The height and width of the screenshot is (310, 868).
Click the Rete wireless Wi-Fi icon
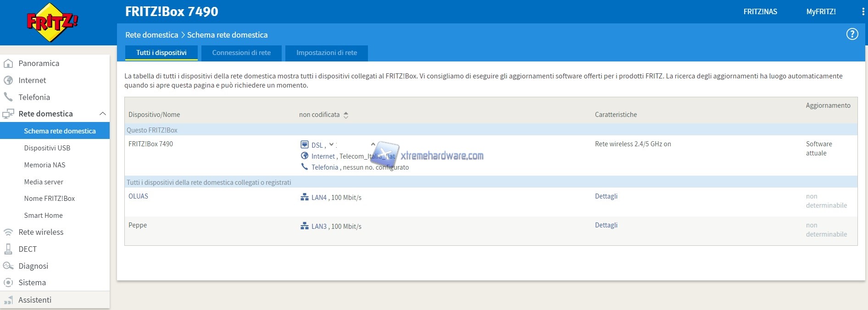click(8, 232)
